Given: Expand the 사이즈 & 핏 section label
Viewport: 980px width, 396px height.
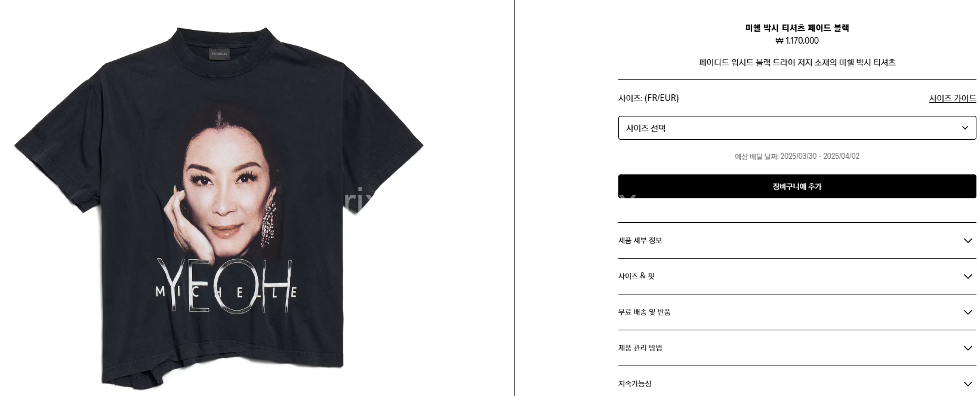Looking at the screenshot, I should [636, 276].
